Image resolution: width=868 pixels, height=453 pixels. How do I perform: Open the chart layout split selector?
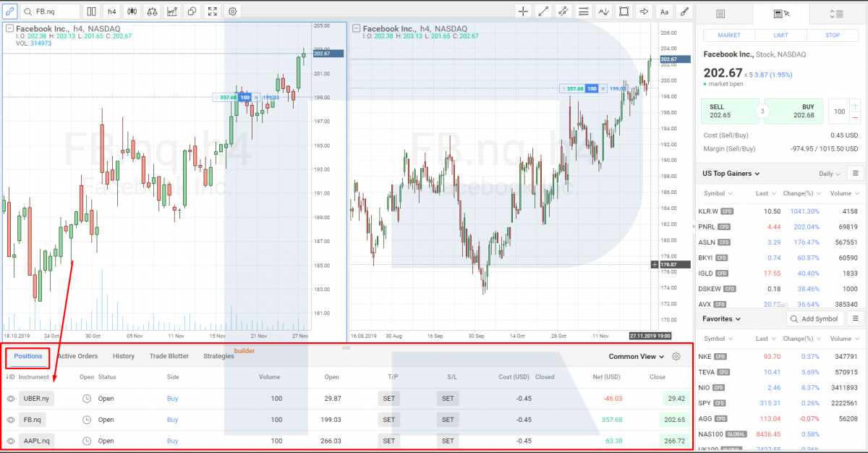click(x=91, y=12)
